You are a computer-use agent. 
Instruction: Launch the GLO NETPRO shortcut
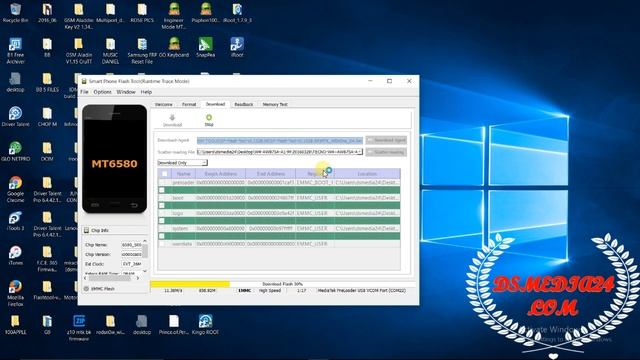(x=16, y=151)
